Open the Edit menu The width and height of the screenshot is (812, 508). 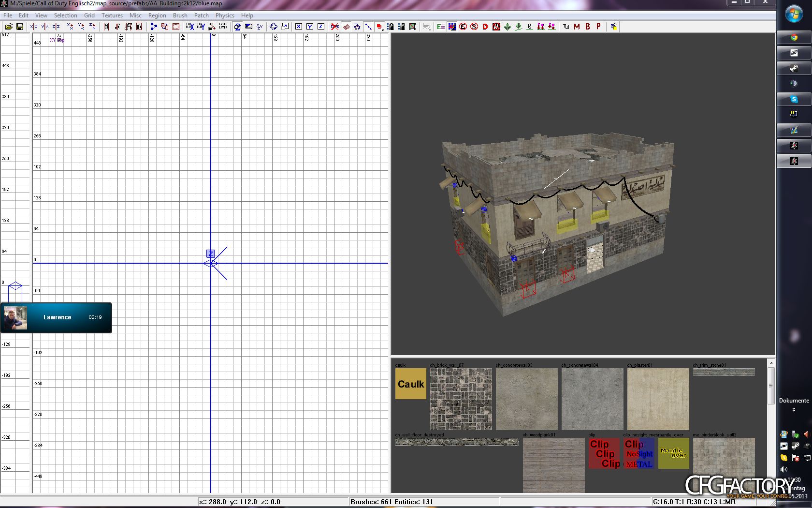click(x=24, y=15)
